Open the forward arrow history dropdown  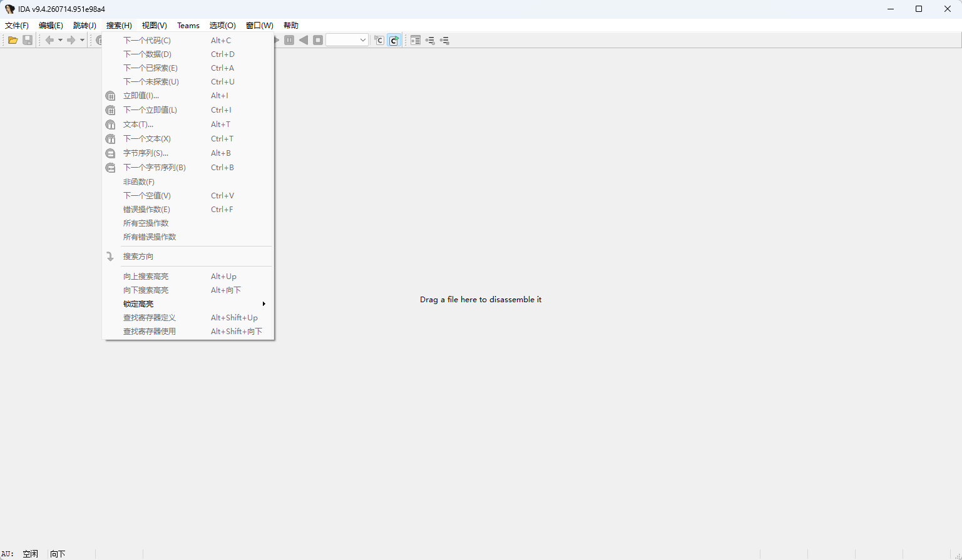tap(82, 40)
